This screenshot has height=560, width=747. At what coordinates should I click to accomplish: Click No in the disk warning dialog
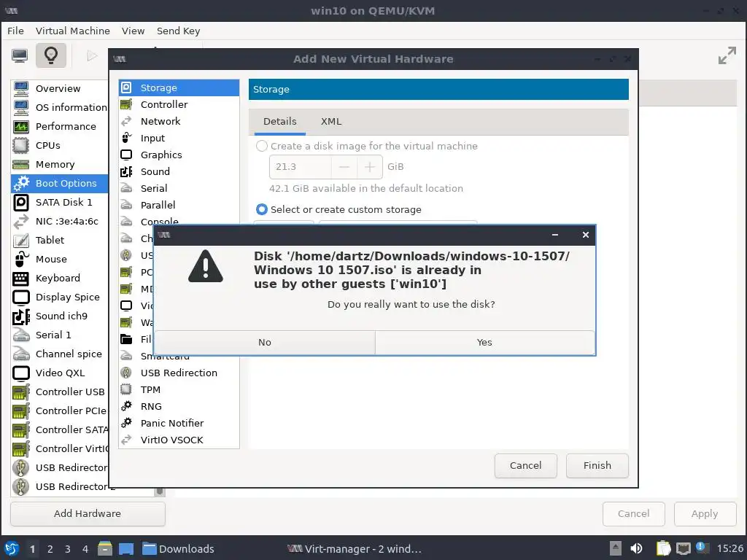pyautogui.click(x=265, y=343)
